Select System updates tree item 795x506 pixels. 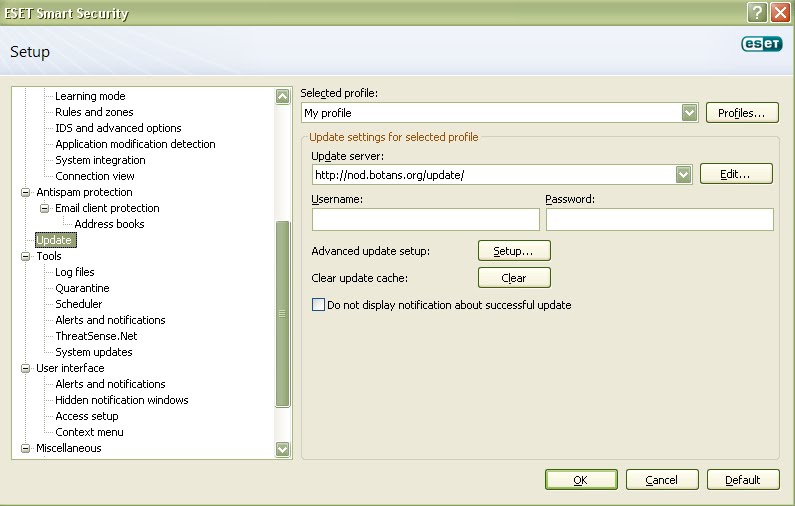pyautogui.click(x=94, y=352)
